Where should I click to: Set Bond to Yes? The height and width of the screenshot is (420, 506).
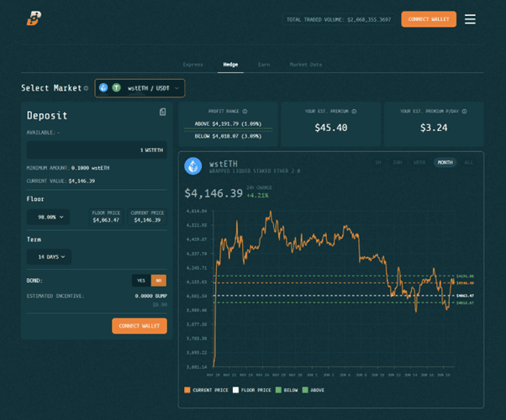pyautogui.click(x=140, y=281)
